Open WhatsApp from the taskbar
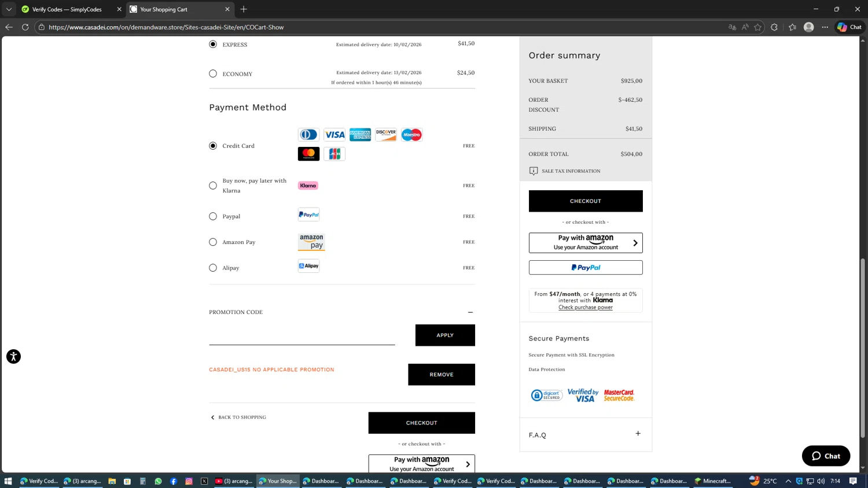 point(158,481)
